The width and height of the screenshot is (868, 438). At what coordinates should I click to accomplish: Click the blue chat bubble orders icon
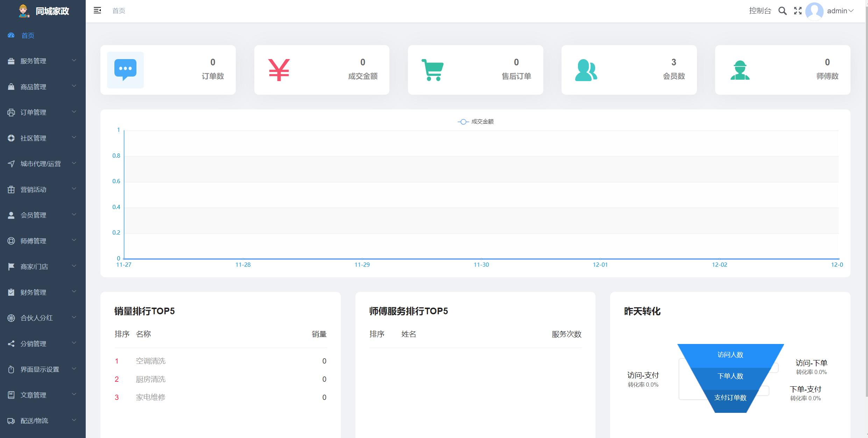[x=125, y=70]
